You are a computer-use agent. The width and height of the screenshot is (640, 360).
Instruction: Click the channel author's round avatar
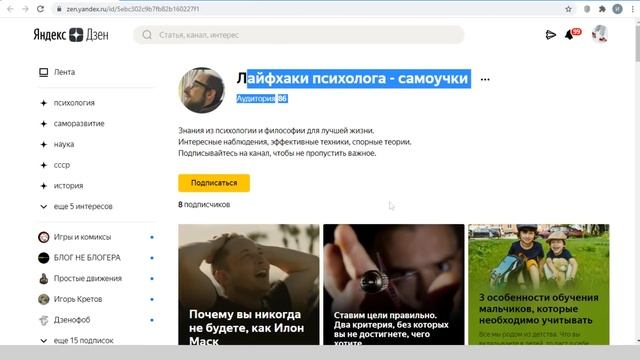pos(202,90)
